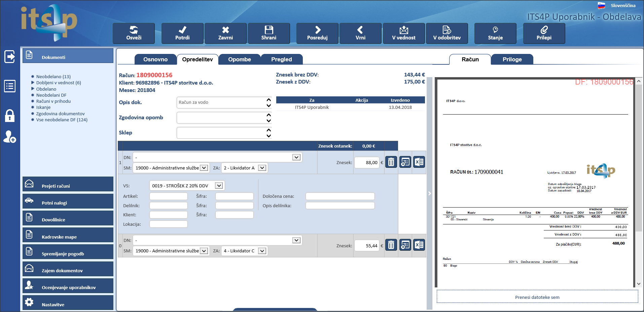Switch to the Opombe tab
Image resolution: width=644 pixels, height=312 pixels.
click(x=240, y=59)
